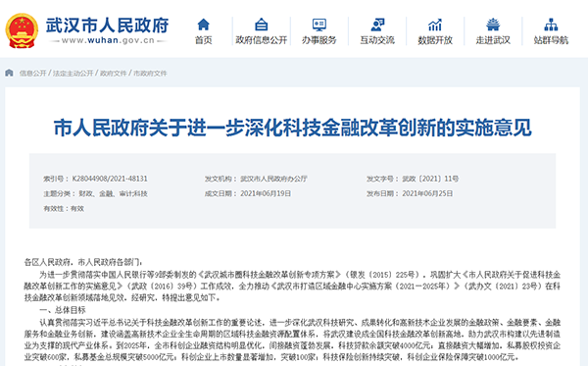588x366 pixels.
Task: Click the 武汉市人民政府 site title
Action: (x=107, y=26)
